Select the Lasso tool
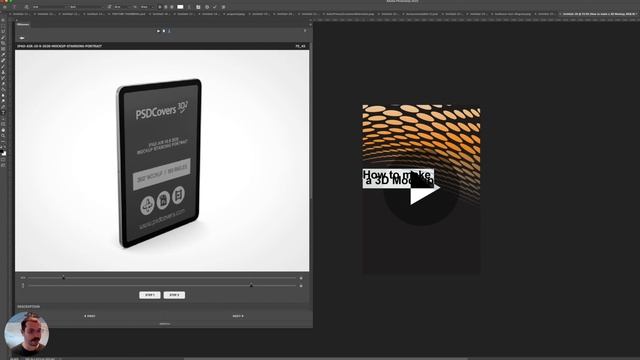The image size is (640, 360). (3, 31)
